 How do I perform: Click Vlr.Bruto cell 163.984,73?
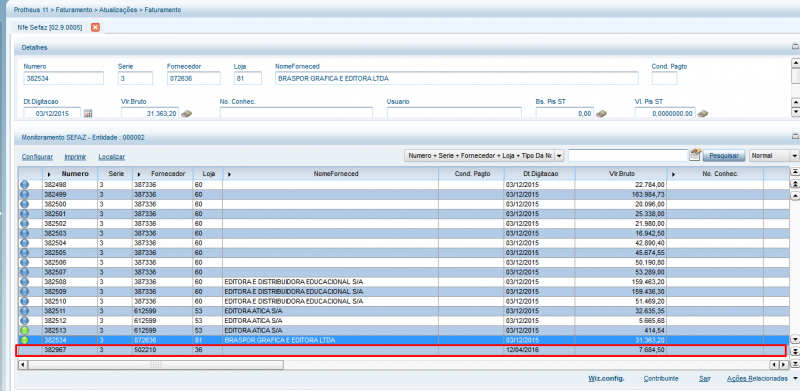(x=620, y=194)
